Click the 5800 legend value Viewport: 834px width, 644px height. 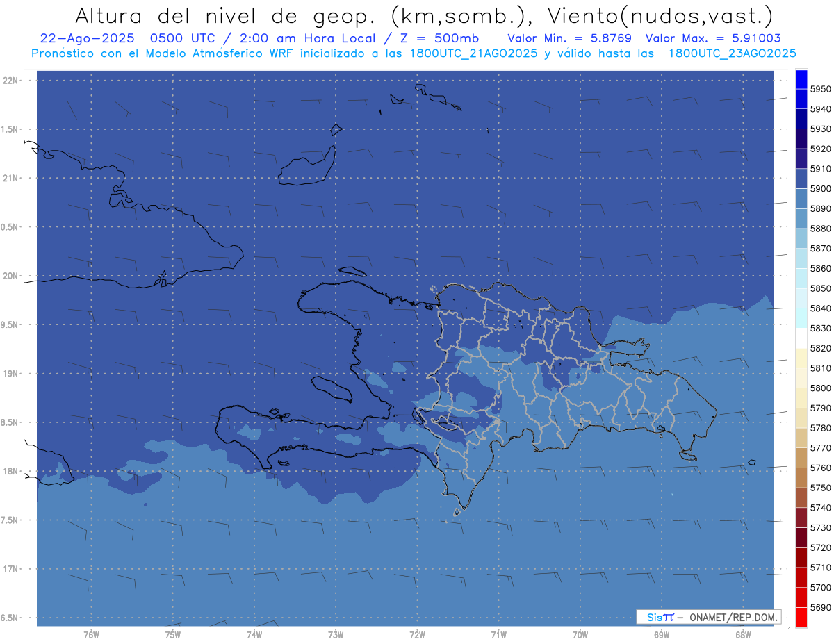click(820, 388)
